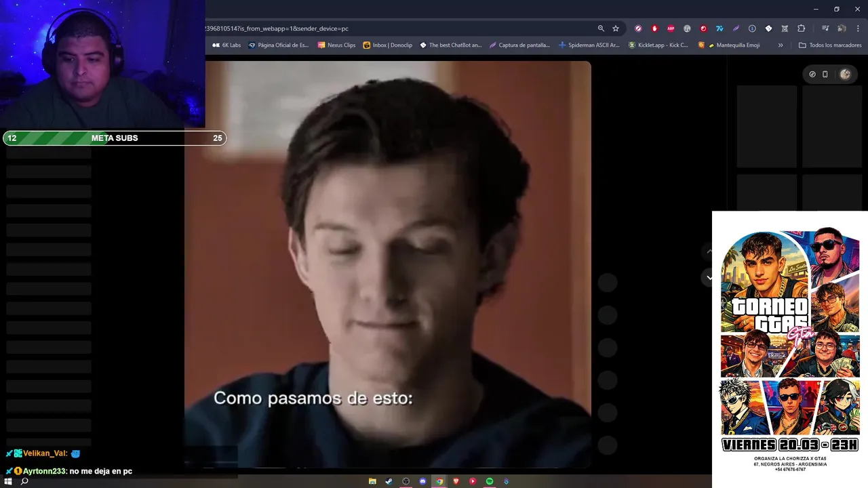The height and width of the screenshot is (488, 868).
Task: Bookmark this page with the star icon
Action: click(x=616, y=28)
